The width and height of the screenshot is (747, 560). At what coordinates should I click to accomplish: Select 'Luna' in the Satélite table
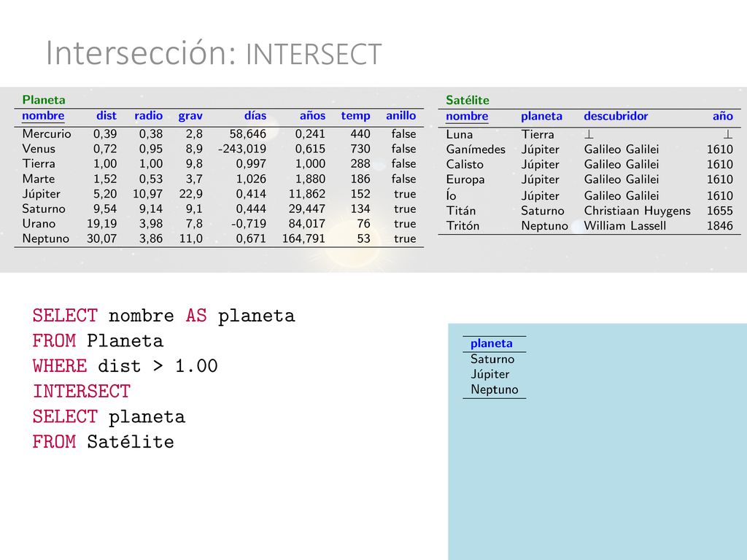coord(460,134)
